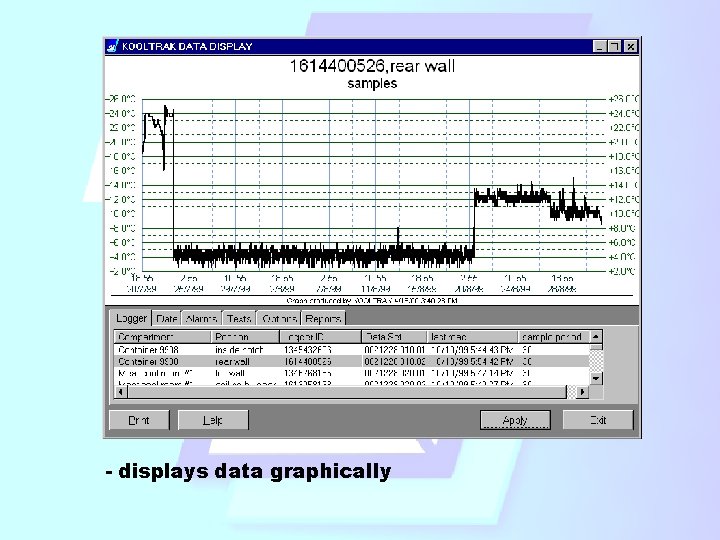Click the sample period column header
This screenshot has width=720, height=540.
(x=554, y=337)
